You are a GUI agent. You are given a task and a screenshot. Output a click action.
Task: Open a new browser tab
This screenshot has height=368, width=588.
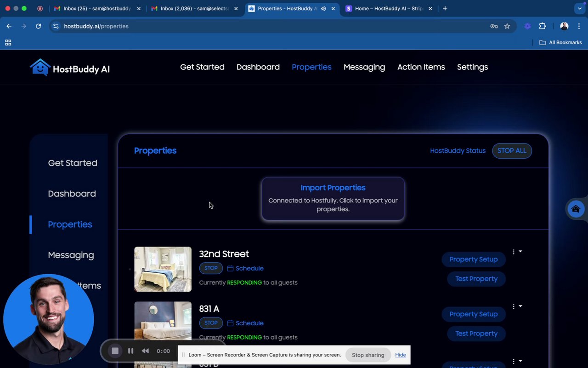click(445, 8)
